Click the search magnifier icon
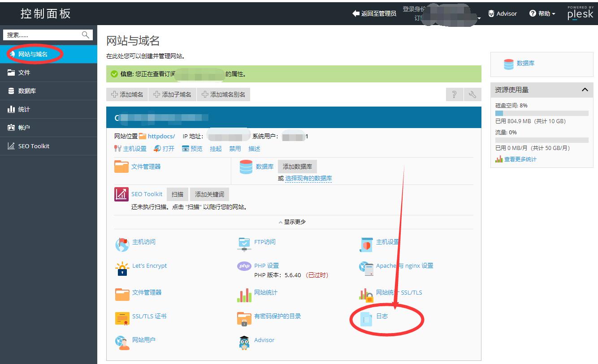598x364 pixels. point(86,35)
